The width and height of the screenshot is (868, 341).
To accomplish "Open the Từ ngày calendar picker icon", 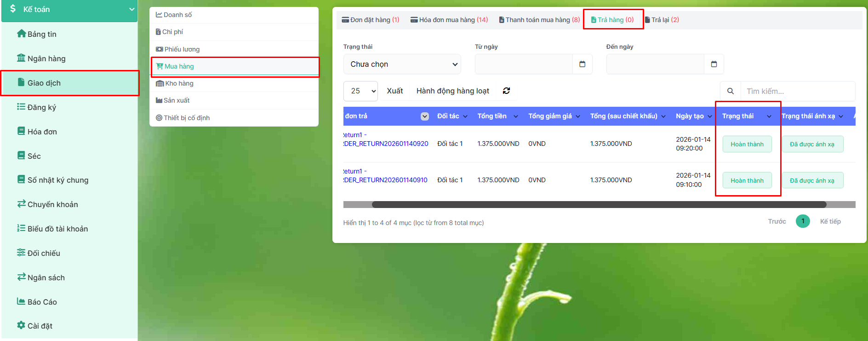I will coord(582,64).
